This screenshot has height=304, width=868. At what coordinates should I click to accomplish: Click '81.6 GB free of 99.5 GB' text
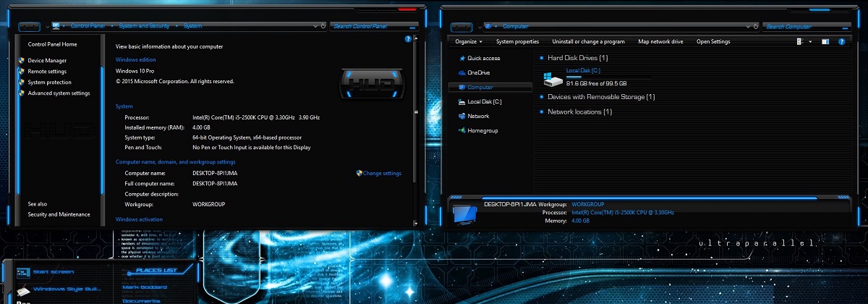click(x=597, y=83)
